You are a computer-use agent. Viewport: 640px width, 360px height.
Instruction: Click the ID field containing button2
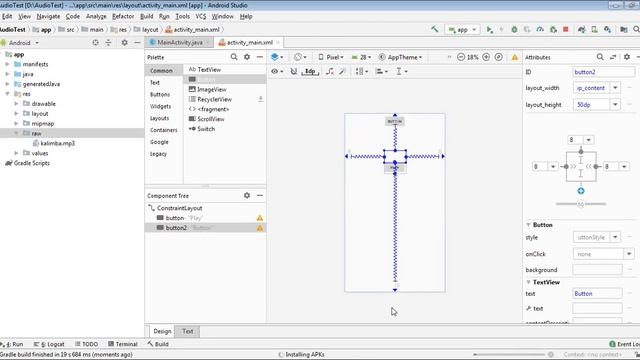pos(603,72)
